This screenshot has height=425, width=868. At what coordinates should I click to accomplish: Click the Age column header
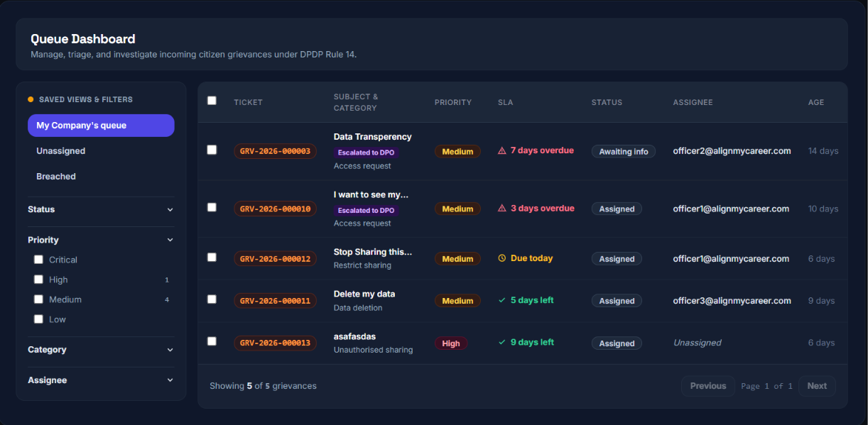tap(816, 102)
